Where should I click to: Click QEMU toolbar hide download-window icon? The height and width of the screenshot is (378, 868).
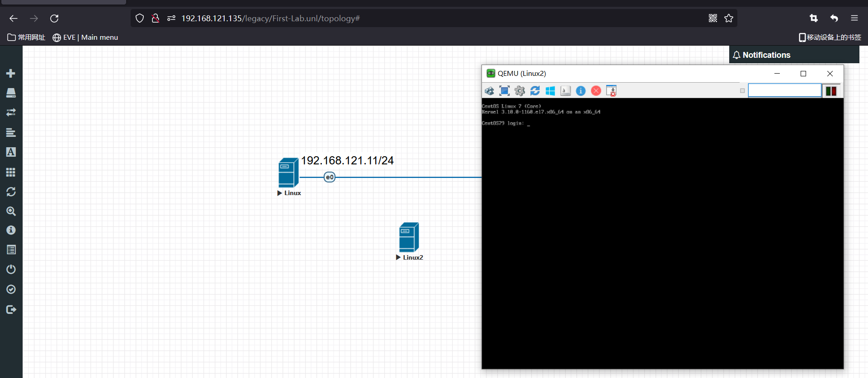click(x=611, y=91)
